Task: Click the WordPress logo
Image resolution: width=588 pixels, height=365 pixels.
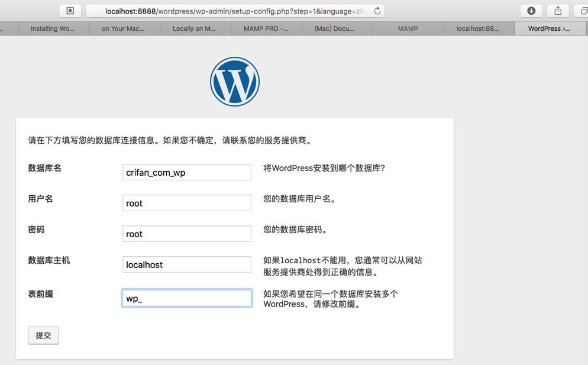Action: (235, 82)
